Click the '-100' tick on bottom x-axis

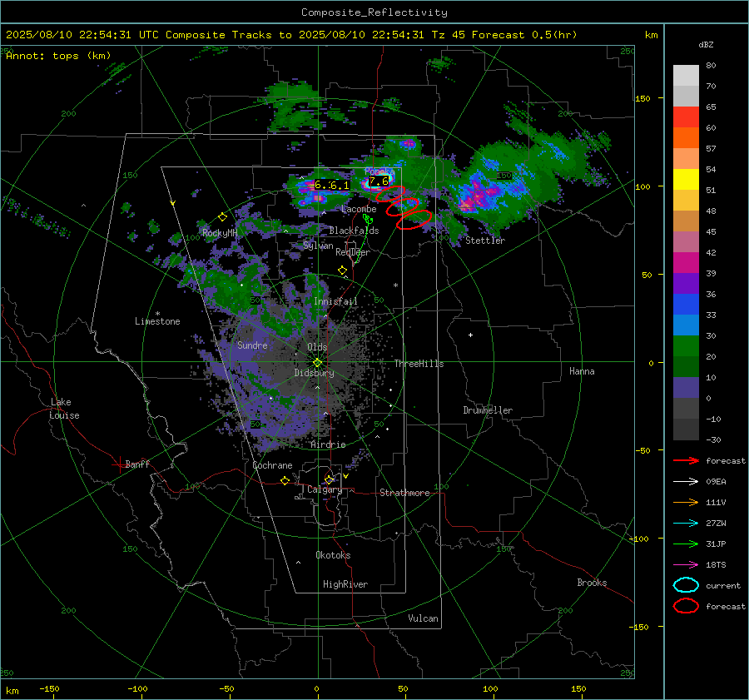pyautogui.click(x=137, y=688)
